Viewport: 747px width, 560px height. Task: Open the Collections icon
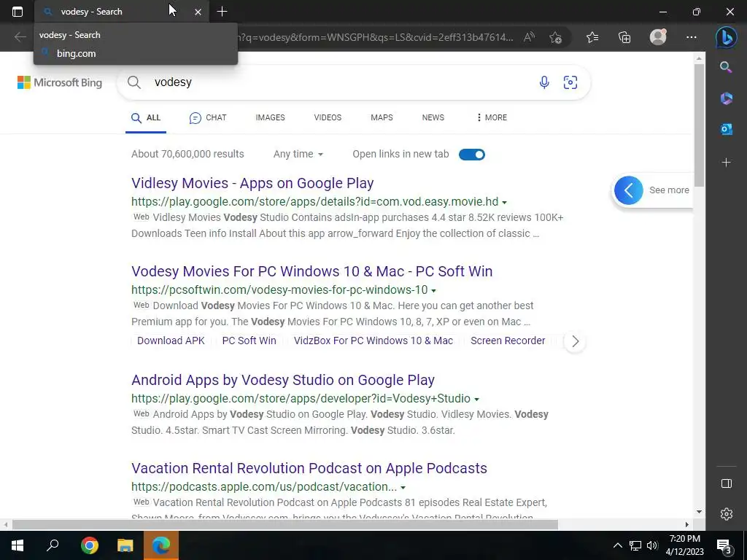pos(624,37)
